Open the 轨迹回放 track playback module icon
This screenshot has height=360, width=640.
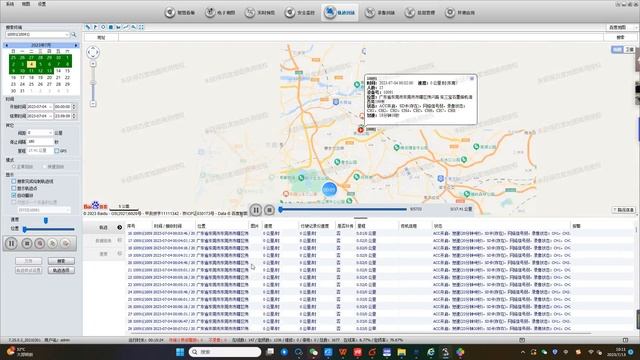click(x=330, y=12)
